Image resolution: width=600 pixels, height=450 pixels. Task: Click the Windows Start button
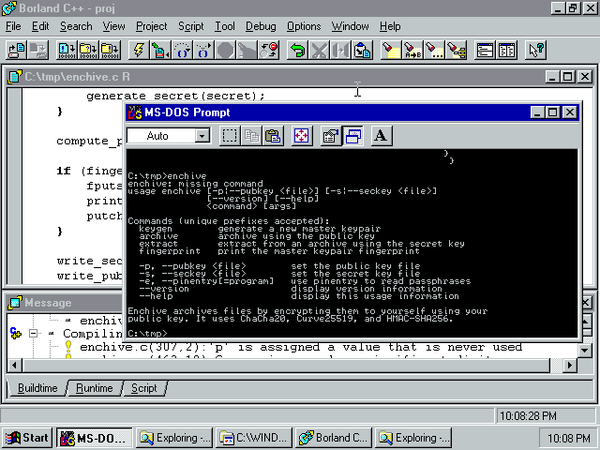(27, 438)
